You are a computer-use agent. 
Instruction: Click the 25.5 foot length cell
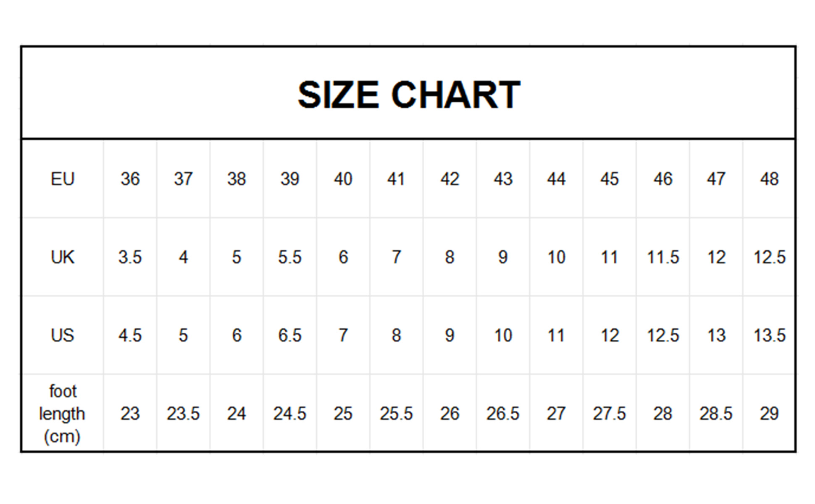[396, 414]
